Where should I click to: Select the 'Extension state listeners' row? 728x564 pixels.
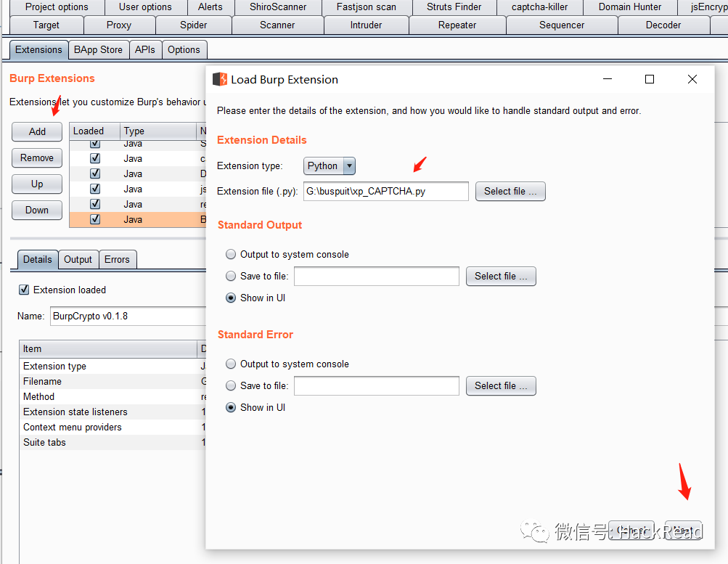point(113,412)
